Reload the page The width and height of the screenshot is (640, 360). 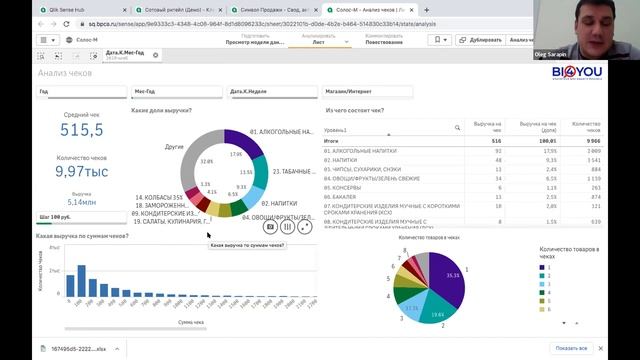point(66,24)
